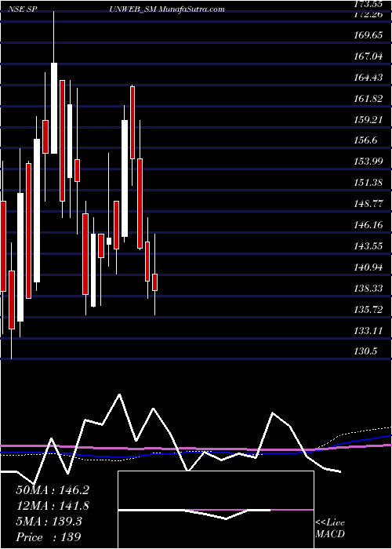Click the 146.16 price axis label
The height and width of the screenshot is (549, 392).
[368, 225]
